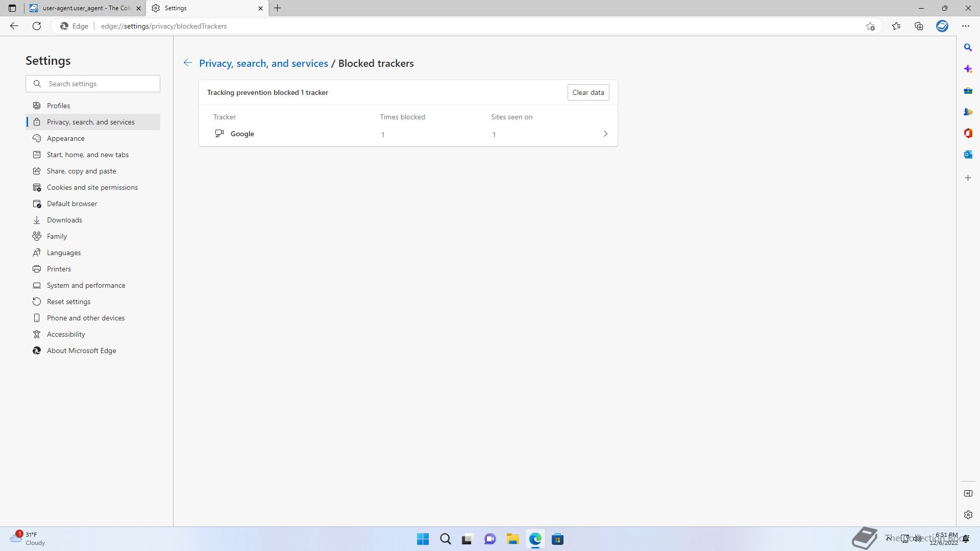Click back arrow beside Privacy breadcrumb

click(x=187, y=63)
